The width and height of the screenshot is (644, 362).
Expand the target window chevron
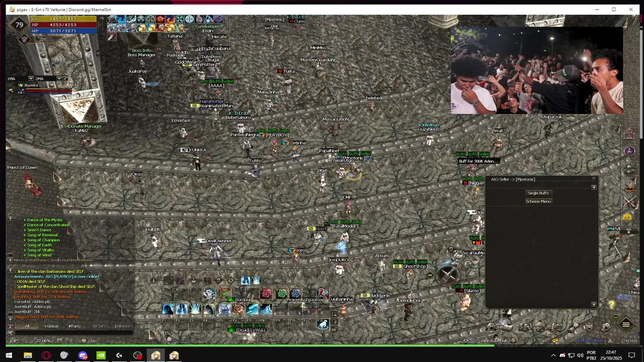[235, 19]
